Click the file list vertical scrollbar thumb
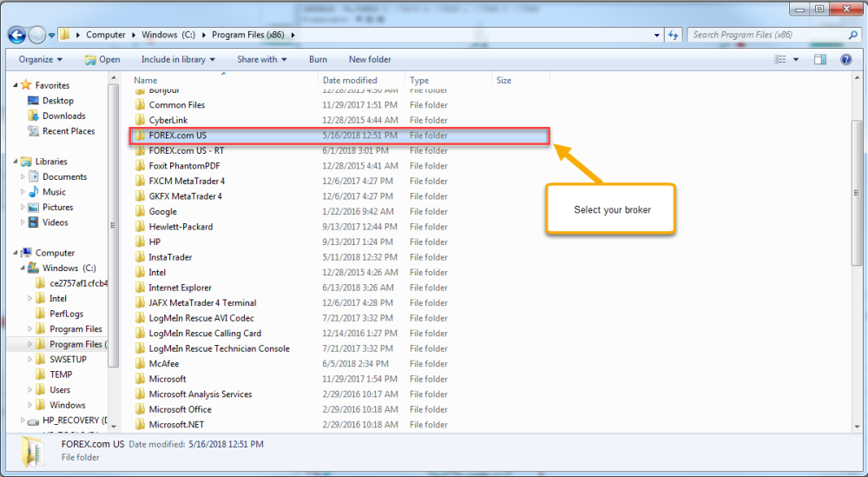Image resolution: width=868 pixels, height=477 pixels. tap(857, 192)
